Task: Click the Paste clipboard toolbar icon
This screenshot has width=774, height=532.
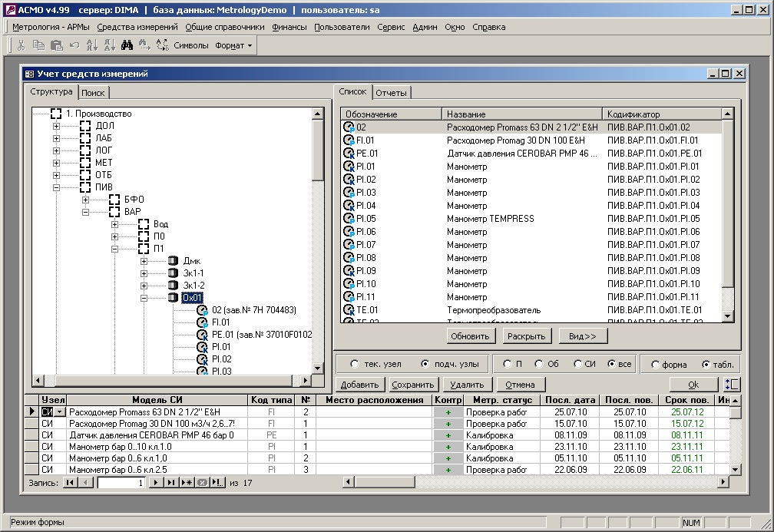Action: 56,45
